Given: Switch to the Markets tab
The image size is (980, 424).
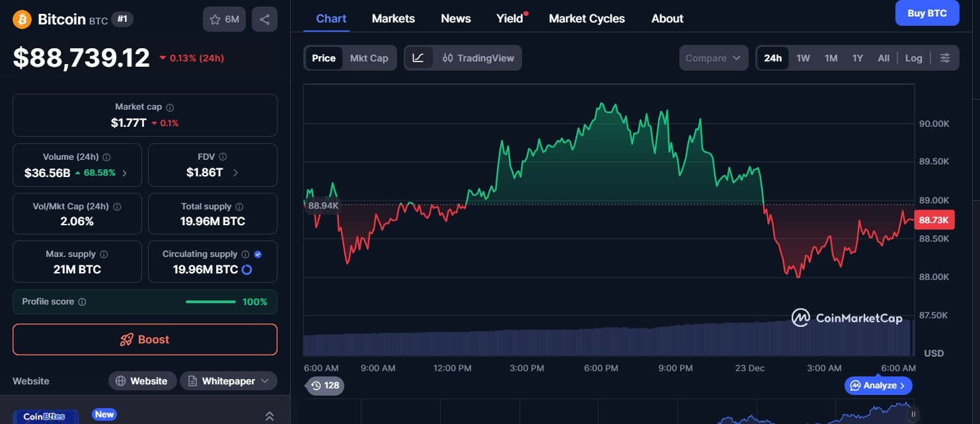Looking at the screenshot, I should click(x=393, y=18).
